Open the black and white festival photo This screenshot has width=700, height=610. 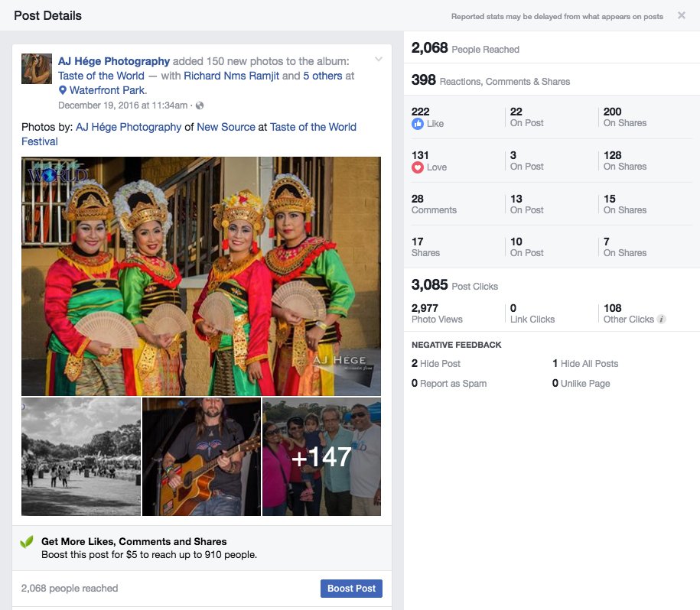81,456
